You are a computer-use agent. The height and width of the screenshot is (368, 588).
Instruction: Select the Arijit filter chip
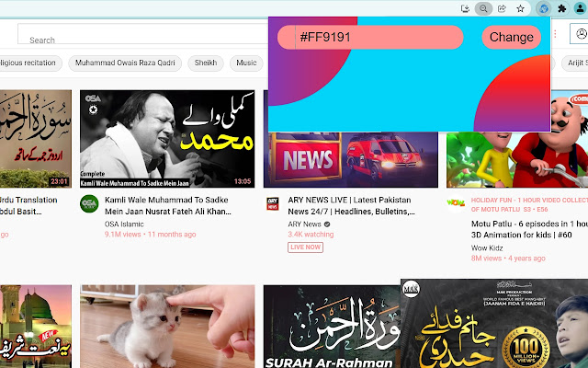tap(576, 63)
